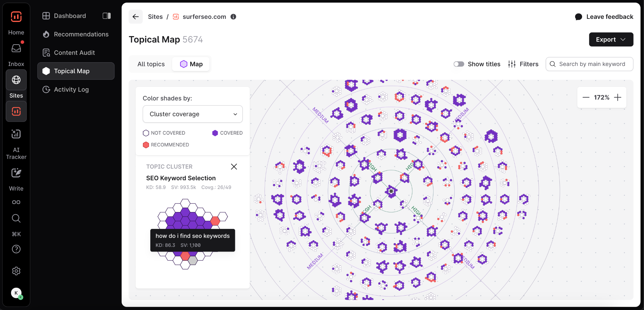Open Content Audit from the sidebar
Image resolution: width=644 pixels, height=310 pixels.
[x=74, y=53]
